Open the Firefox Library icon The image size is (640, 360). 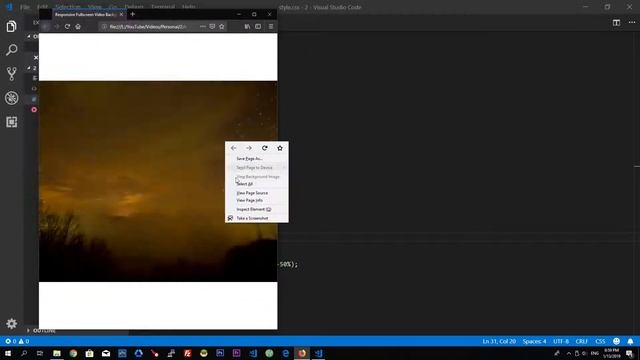pyautogui.click(x=247, y=27)
